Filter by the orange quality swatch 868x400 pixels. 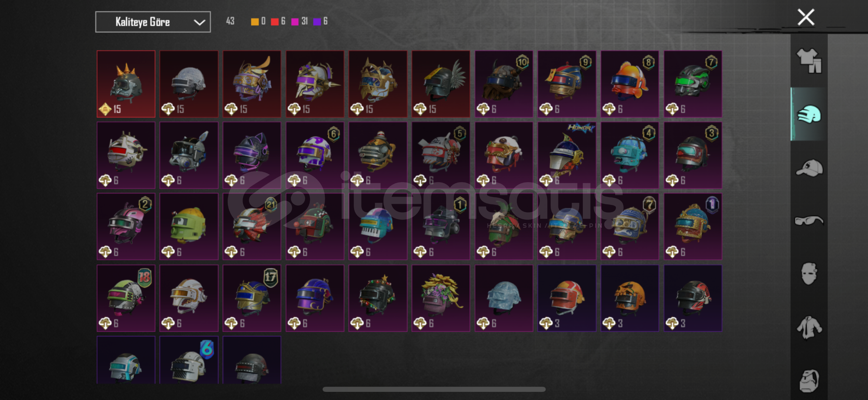click(255, 22)
